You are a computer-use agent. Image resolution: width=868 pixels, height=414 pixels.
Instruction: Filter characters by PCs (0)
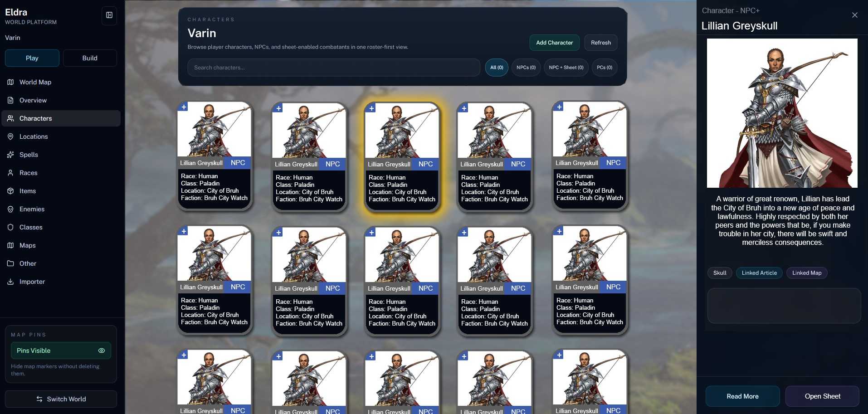click(605, 68)
